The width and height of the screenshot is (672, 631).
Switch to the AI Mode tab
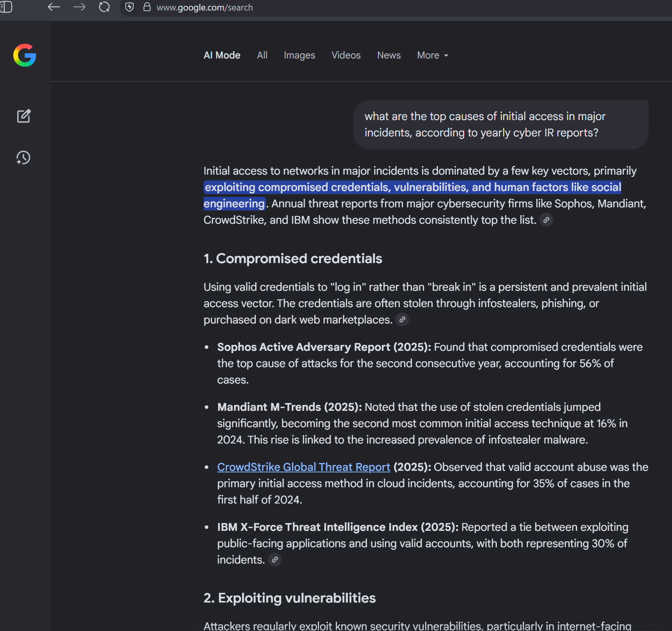[x=222, y=55]
